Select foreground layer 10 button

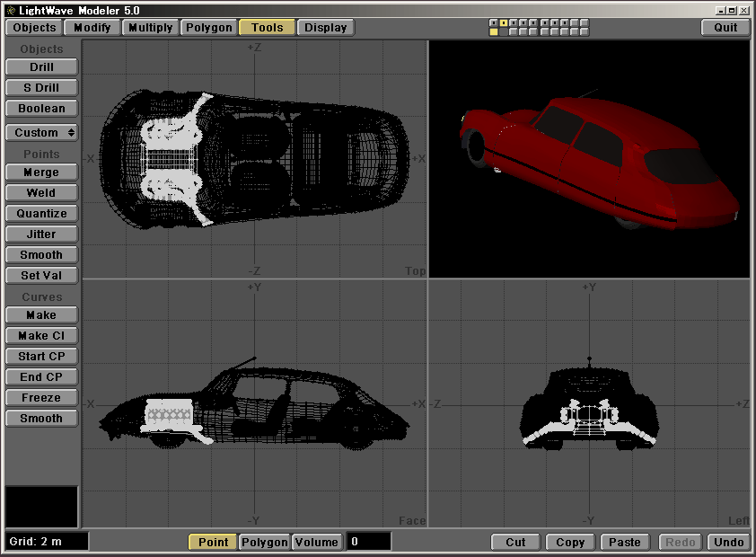[584, 22]
